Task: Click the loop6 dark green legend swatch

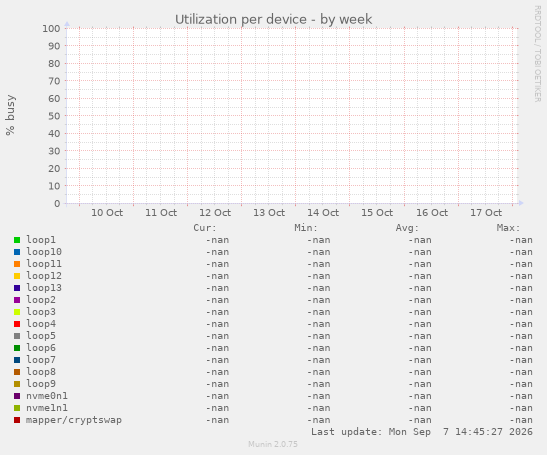Action: tap(17, 348)
